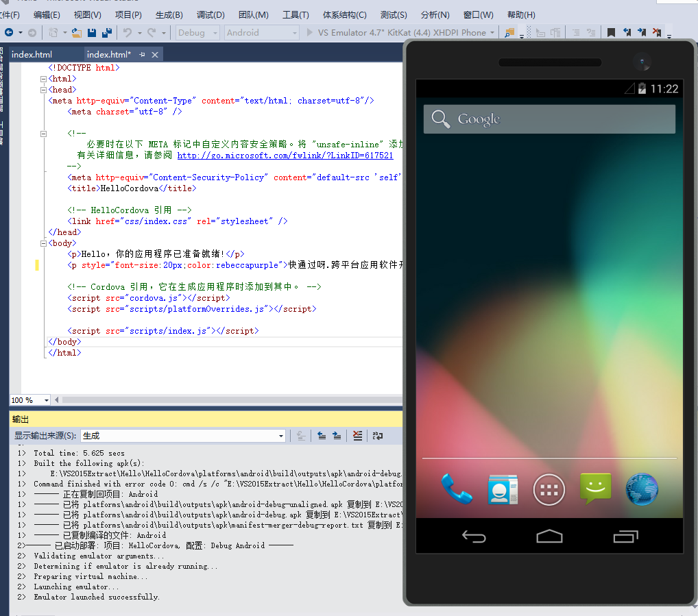The height and width of the screenshot is (616, 698).
Task: Open the 帮助(H) menu
Action: [x=521, y=14]
